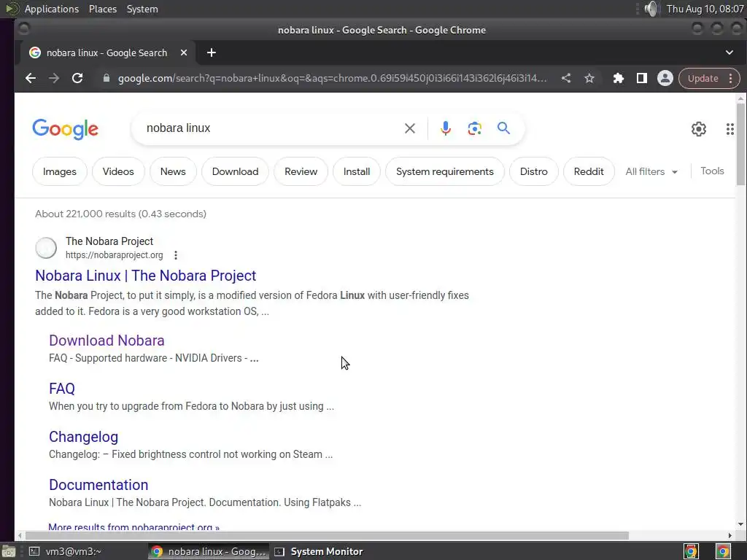Click the clock Thu Aug 10, 08:07

point(705,9)
